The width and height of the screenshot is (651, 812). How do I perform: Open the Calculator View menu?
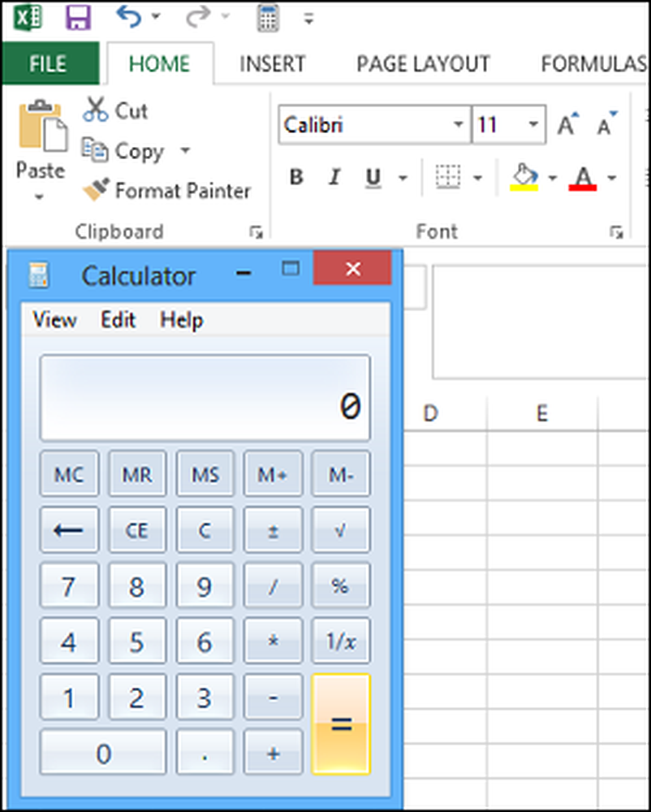[x=54, y=320]
